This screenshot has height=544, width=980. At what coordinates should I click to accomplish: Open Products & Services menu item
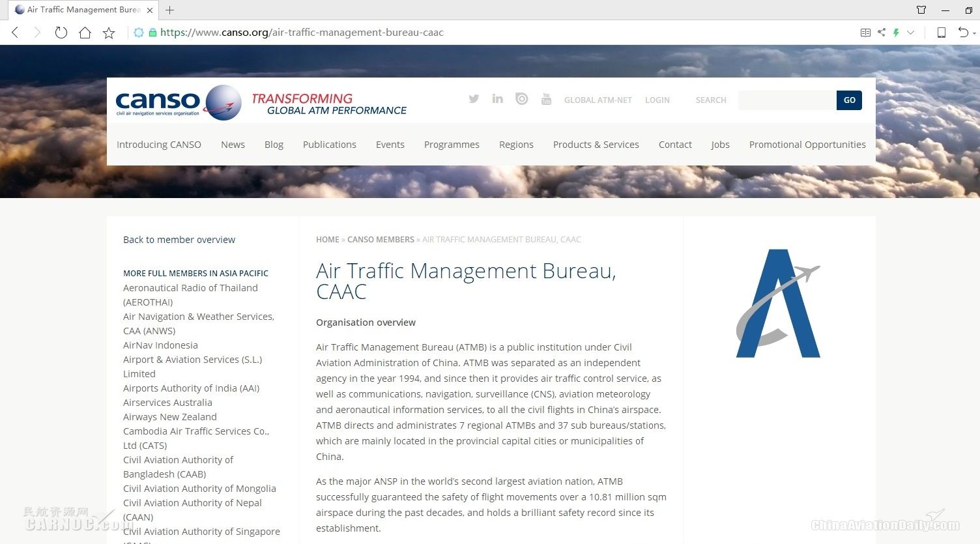596,145
